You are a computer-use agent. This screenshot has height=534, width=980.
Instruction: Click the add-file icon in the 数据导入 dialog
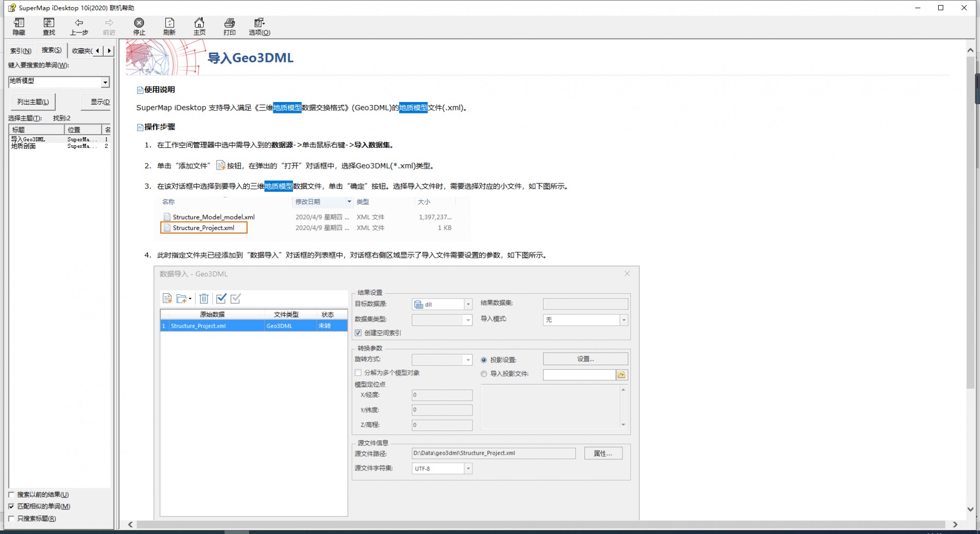[x=167, y=298]
